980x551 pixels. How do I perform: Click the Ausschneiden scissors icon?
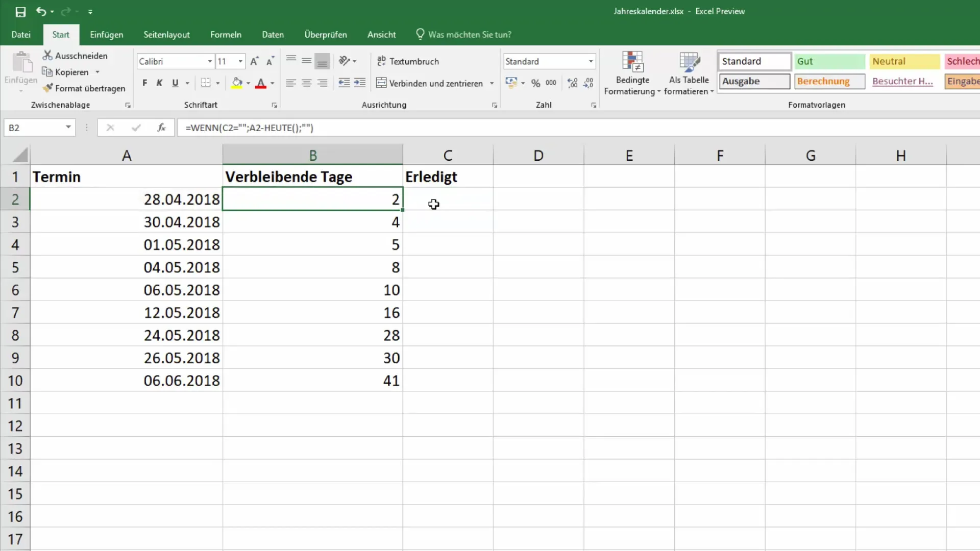(x=47, y=55)
